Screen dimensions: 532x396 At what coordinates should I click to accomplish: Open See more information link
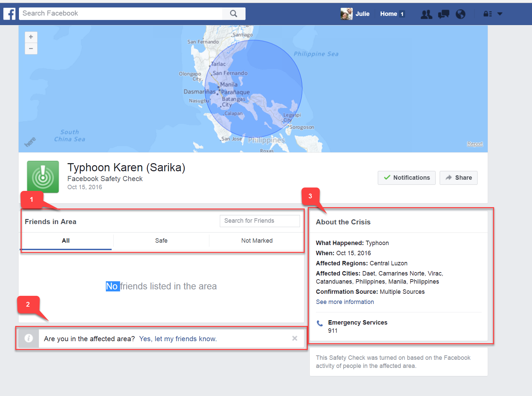345,302
